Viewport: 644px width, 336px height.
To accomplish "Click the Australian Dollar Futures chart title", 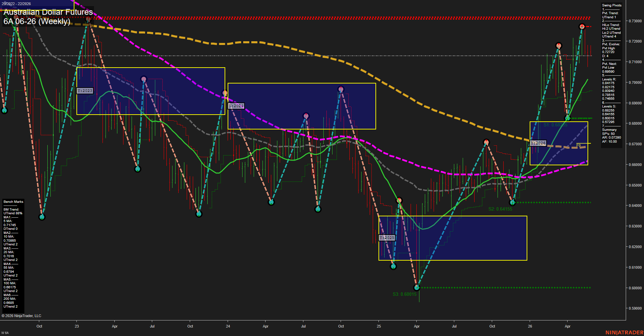I will [48, 12].
